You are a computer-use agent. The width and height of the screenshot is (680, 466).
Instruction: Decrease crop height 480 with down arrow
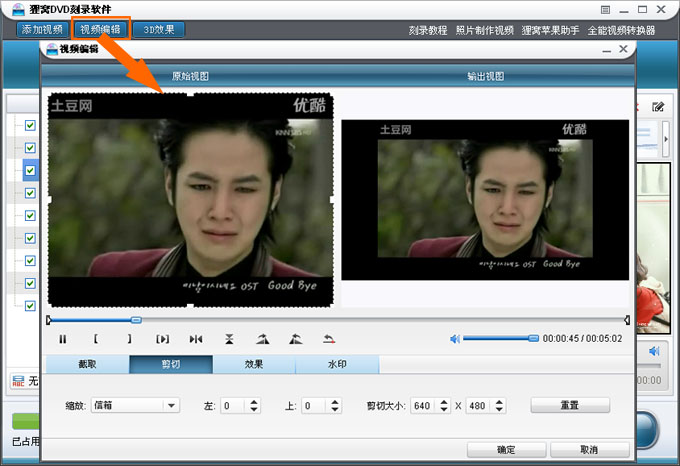click(x=499, y=409)
